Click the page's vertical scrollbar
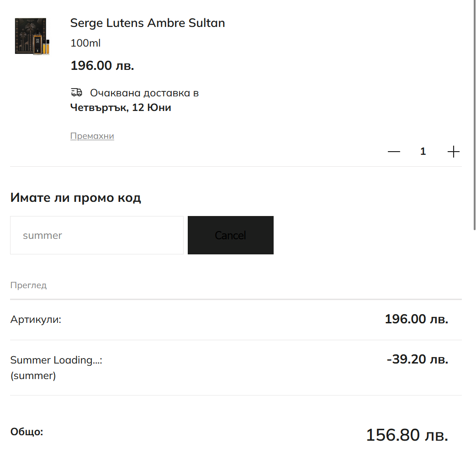This screenshot has width=476, height=464. coord(475,116)
